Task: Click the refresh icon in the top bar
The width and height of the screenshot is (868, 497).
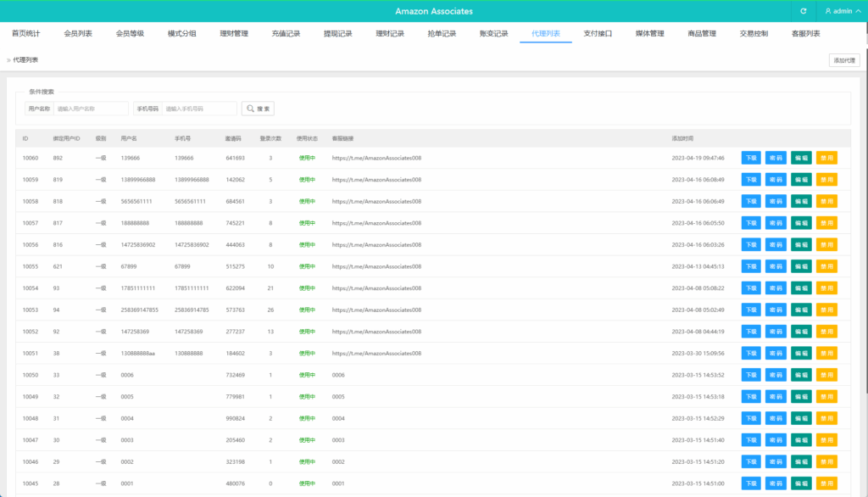Action: pyautogui.click(x=804, y=11)
